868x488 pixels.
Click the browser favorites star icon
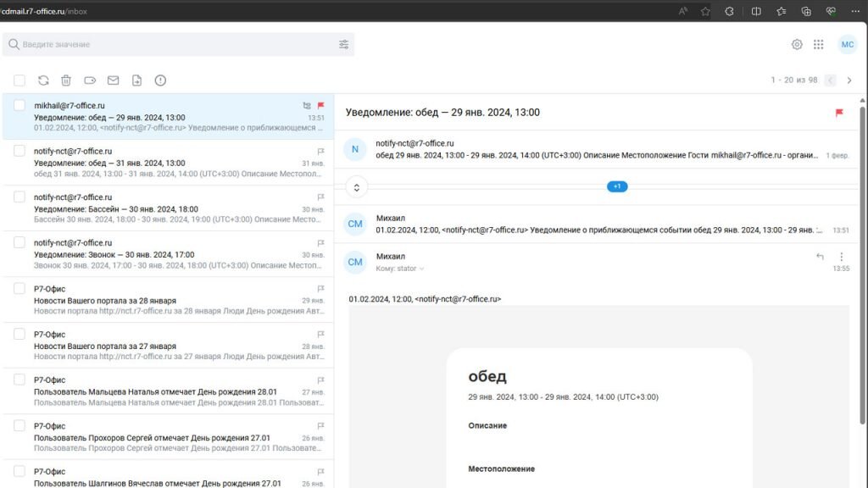pyautogui.click(x=704, y=11)
